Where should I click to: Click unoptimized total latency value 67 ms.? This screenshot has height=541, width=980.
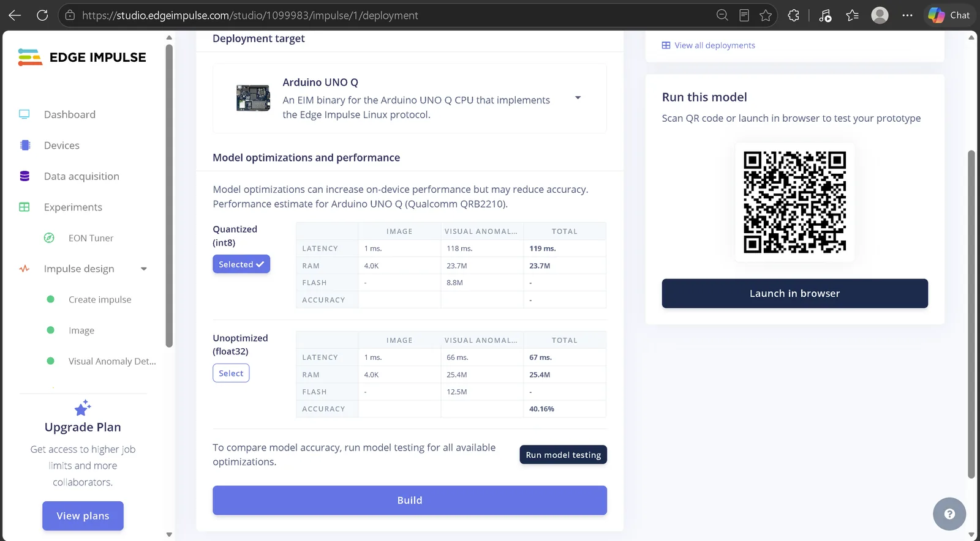540,357
